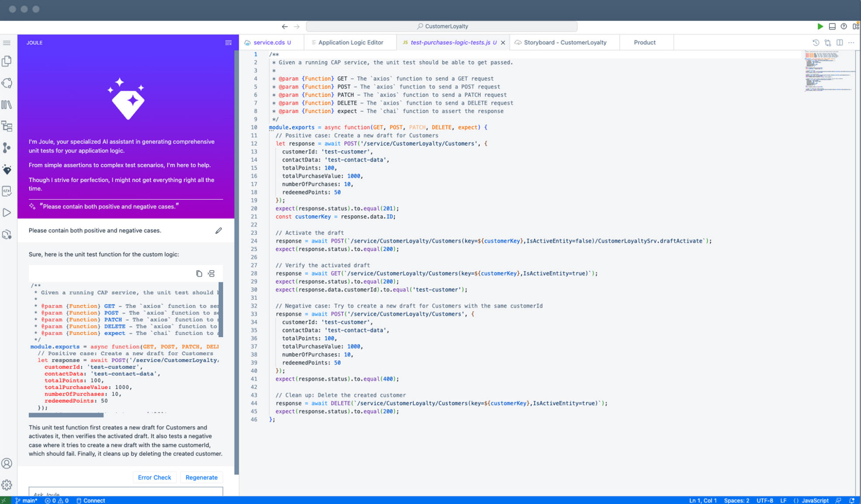Select the Product tab
861x504 pixels.
click(x=645, y=42)
